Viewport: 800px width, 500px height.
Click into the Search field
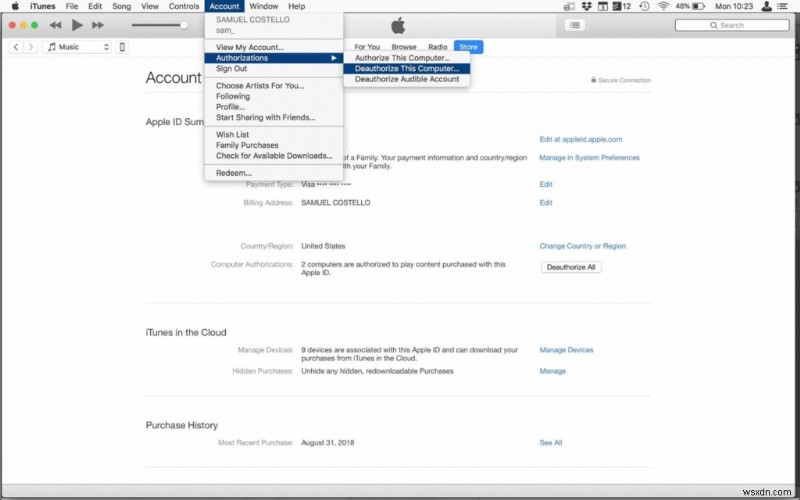pos(732,25)
